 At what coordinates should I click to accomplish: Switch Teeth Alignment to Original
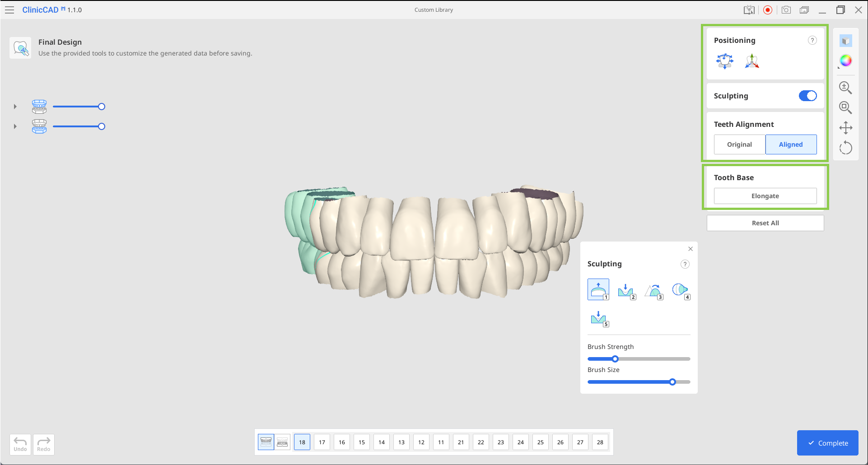click(739, 144)
